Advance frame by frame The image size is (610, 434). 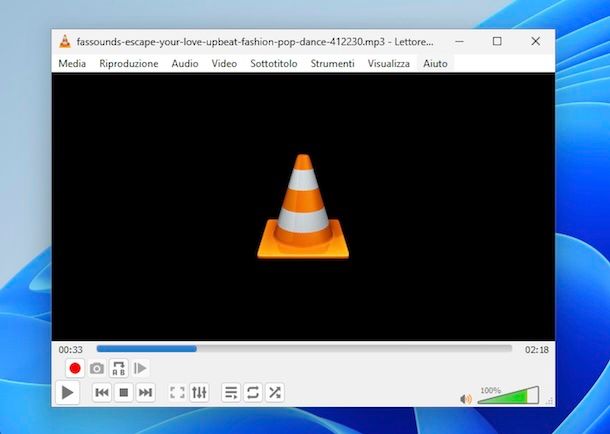click(140, 368)
